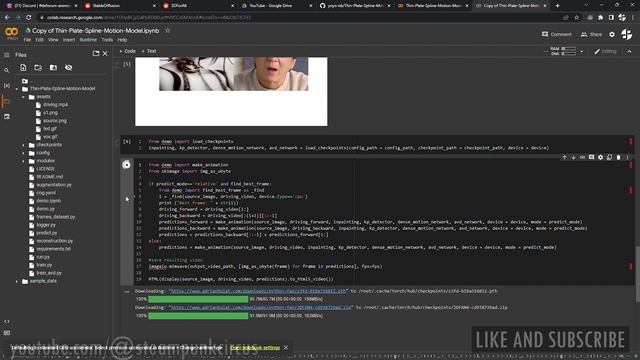Upload a file to session storage

pyautogui.click(x=23, y=68)
